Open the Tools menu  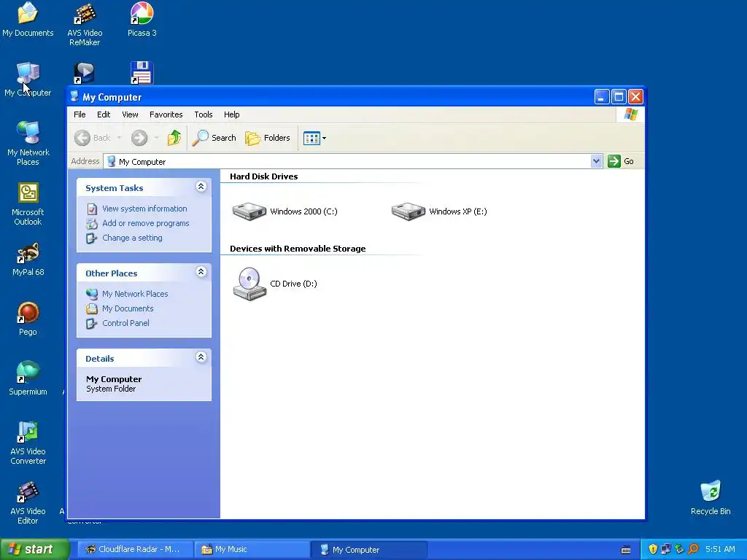tap(204, 114)
